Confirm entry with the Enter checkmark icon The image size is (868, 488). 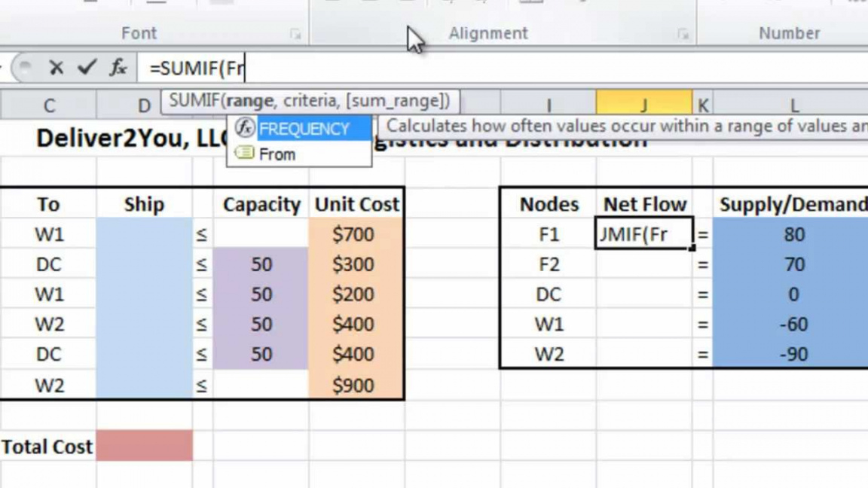[x=87, y=68]
